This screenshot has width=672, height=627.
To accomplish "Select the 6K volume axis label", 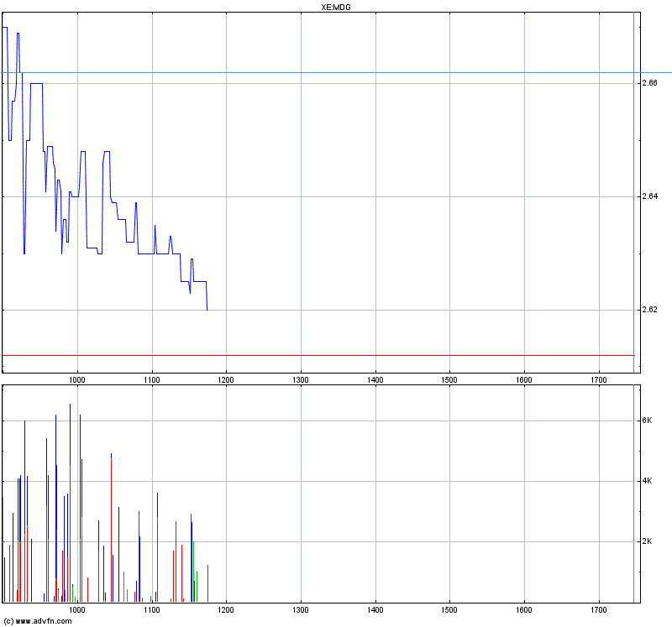I will [x=647, y=421].
